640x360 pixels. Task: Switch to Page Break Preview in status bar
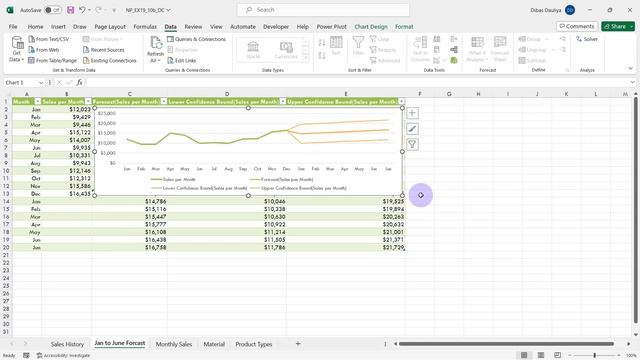(x=558, y=355)
